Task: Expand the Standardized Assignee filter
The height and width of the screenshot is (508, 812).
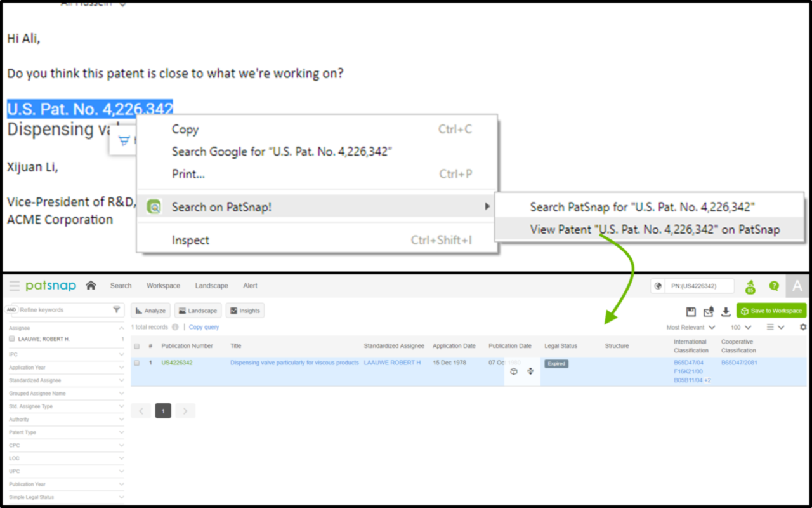Action: point(122,380)
